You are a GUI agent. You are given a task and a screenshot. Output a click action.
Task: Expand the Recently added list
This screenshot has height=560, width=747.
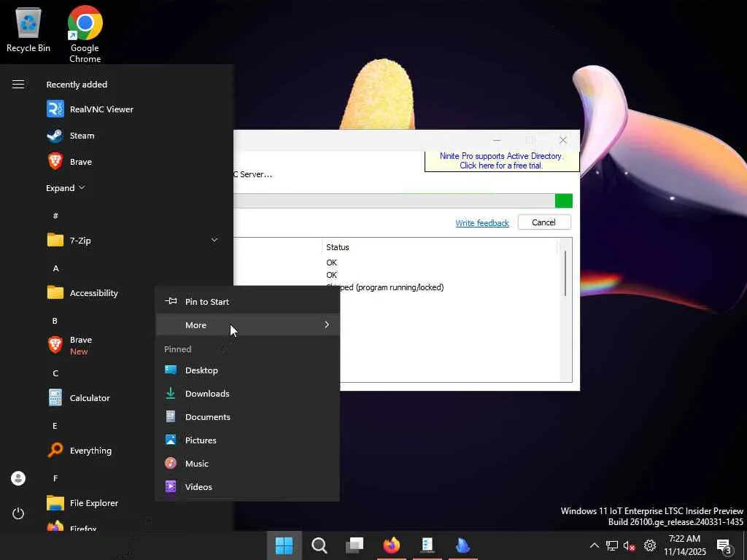65,188
